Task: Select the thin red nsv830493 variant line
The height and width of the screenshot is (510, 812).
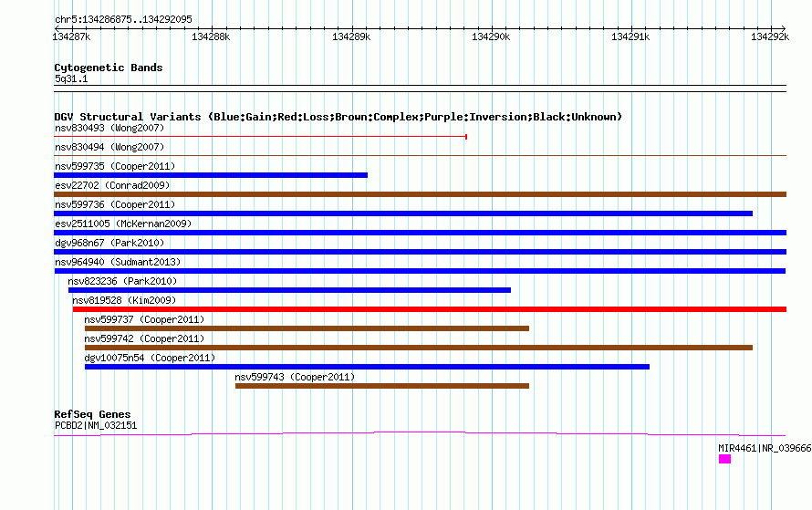Action: coord(261,137)
